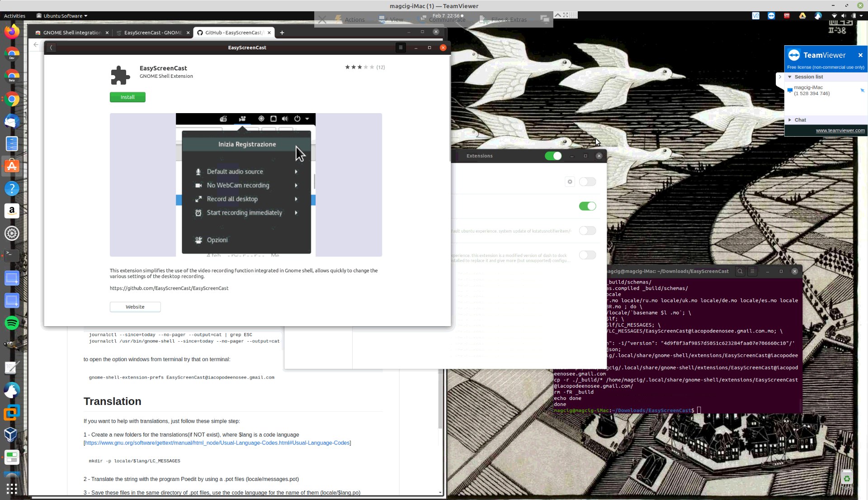The width and height of the screenshot is (868, 500).
Task: Expand the TeamViewer Chat section
Action: point(790,120)
